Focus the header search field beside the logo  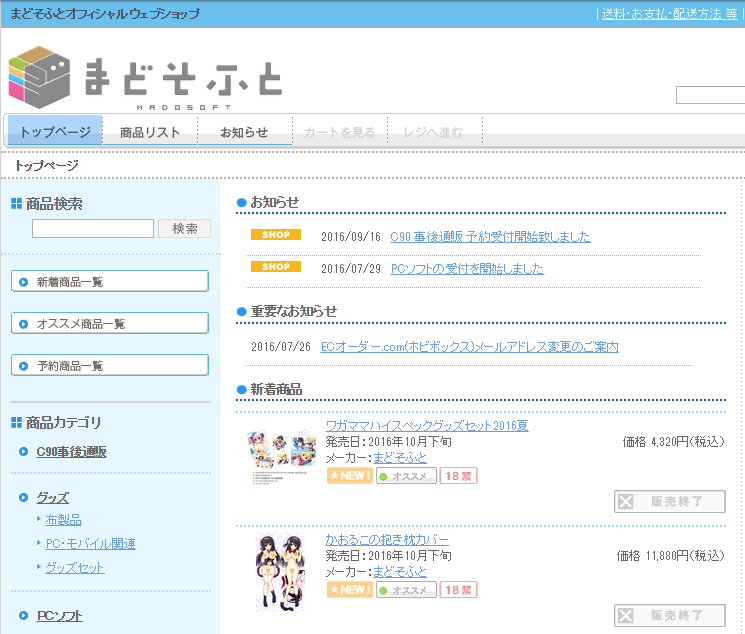point(710,95)
